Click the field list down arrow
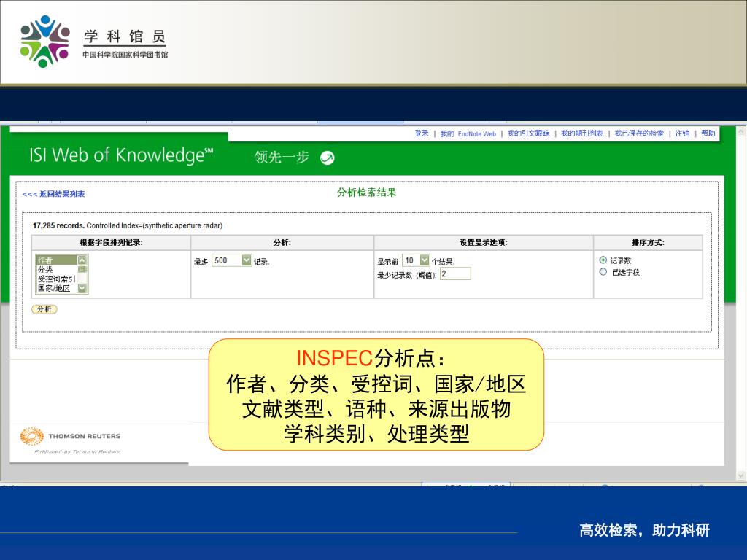 (82, 288)
